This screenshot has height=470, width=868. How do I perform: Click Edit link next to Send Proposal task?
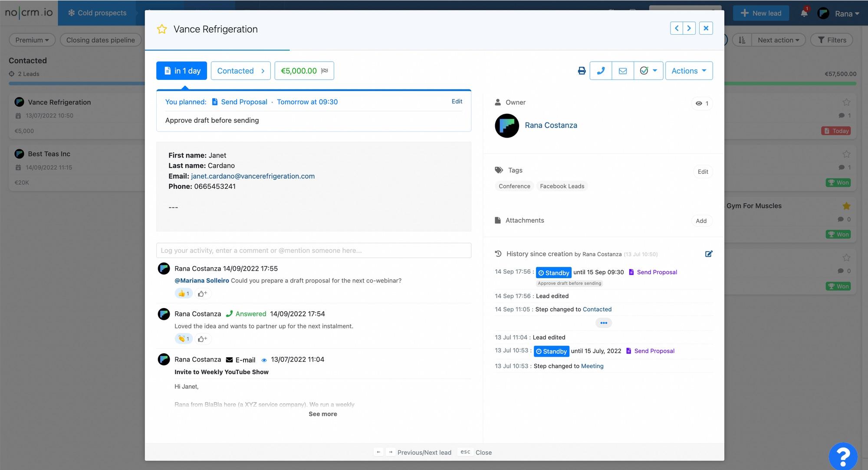point(457,101)
